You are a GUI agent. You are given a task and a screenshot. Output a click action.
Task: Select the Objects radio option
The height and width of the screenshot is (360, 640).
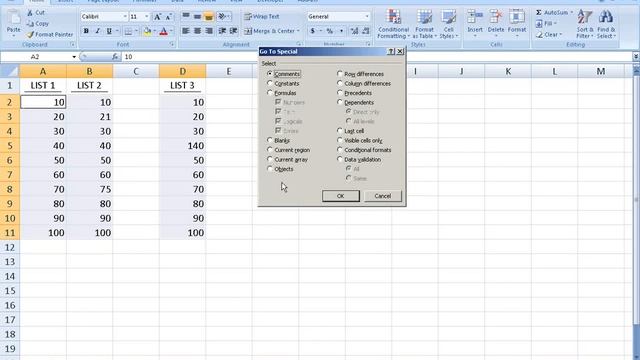[270, 169]
